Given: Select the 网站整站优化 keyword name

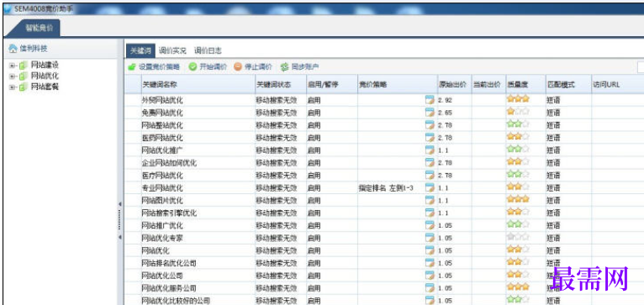Looking at the screenshot, I should point(162,125).
